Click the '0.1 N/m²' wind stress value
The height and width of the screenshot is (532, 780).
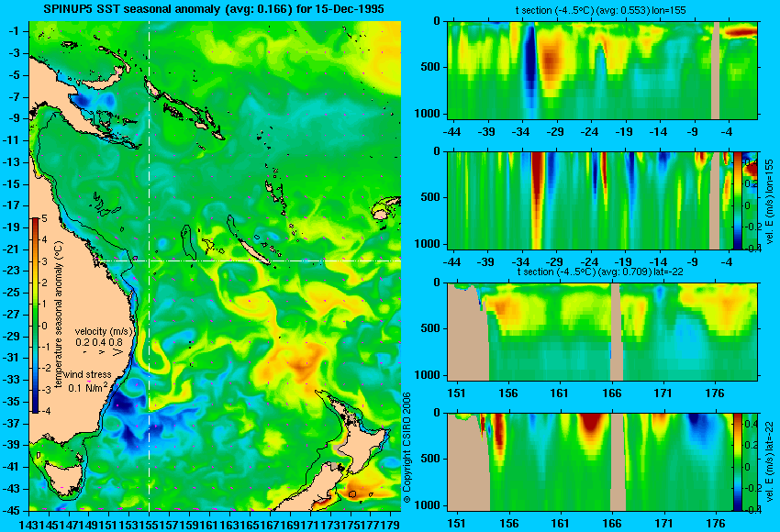tap(87, 387)
